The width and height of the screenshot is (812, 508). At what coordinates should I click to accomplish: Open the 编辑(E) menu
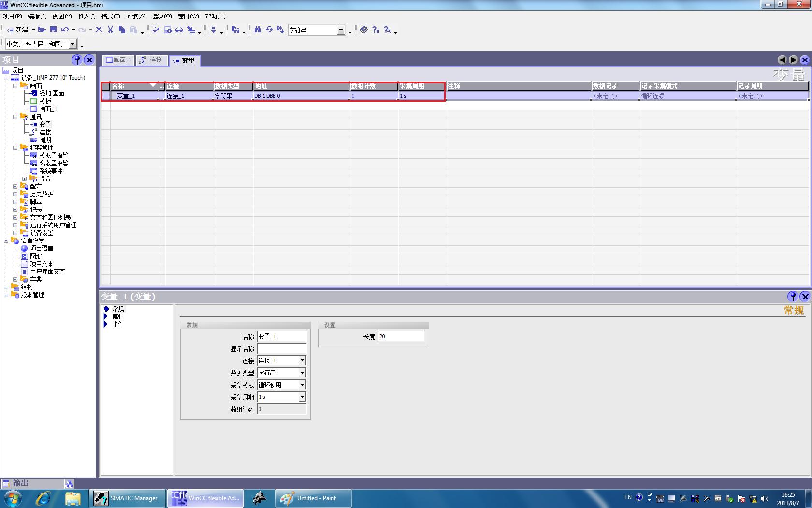(x=37, y=16)
